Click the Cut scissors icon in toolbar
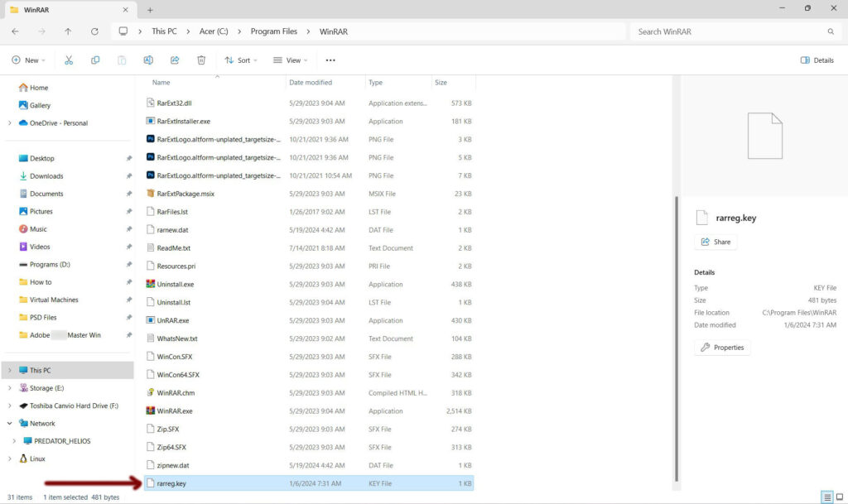Image resolution: width=848 pixels, height=504 pixels. pyautogui.click(x=69, y=60)
